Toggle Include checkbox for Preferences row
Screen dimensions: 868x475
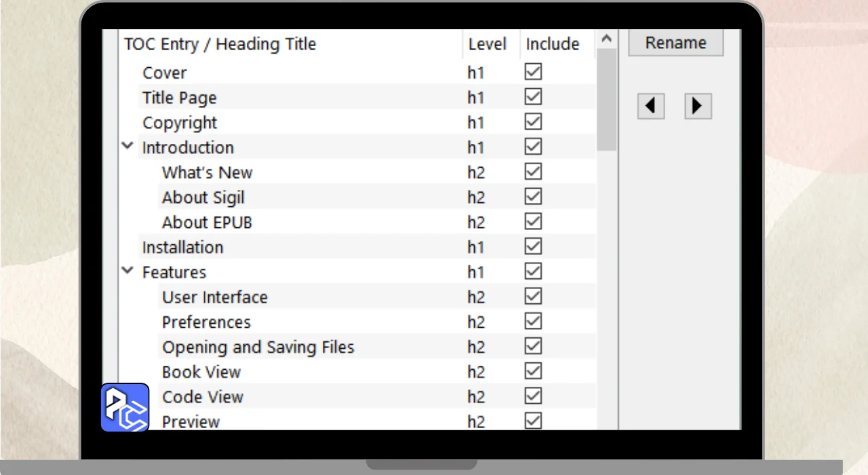point(533,322)
